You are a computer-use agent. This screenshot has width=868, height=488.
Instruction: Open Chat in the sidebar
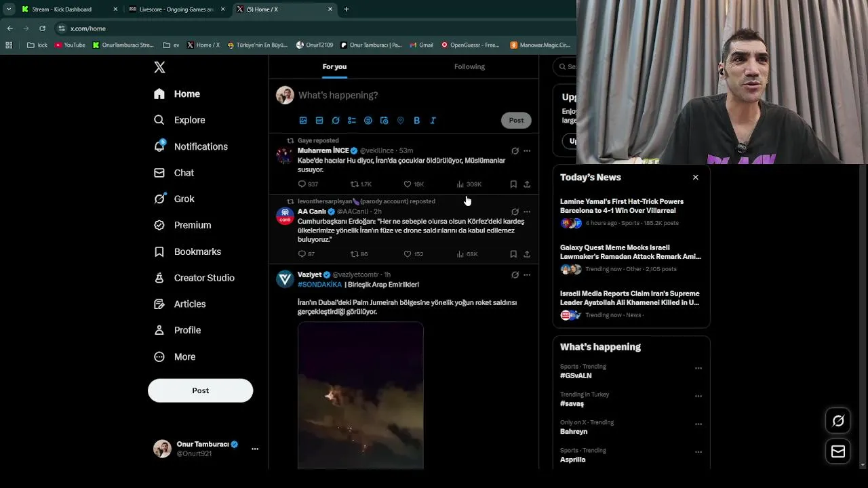(174, 173)
